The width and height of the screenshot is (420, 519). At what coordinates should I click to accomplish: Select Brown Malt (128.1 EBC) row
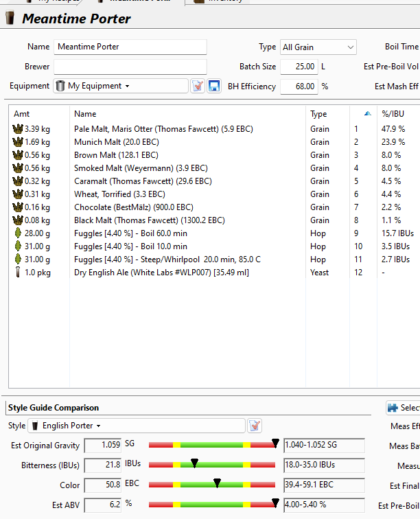[x=214, y=155]
